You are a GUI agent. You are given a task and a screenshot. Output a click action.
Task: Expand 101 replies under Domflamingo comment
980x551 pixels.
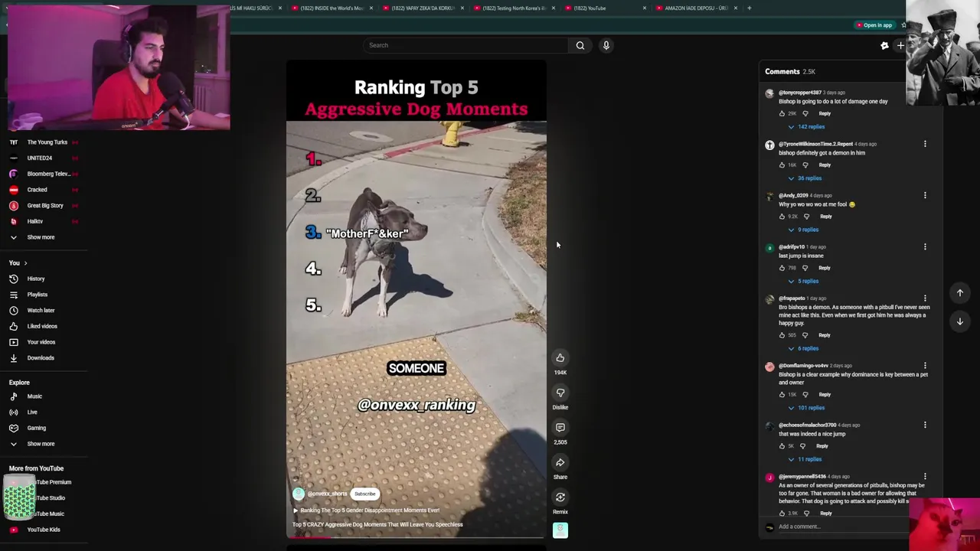807,408
